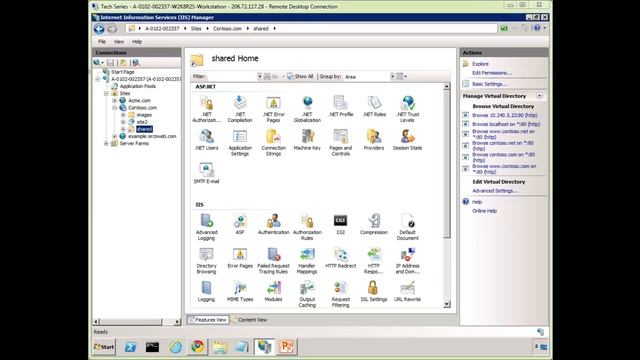
Task: Open Providers feature
Action: (374, 140)
